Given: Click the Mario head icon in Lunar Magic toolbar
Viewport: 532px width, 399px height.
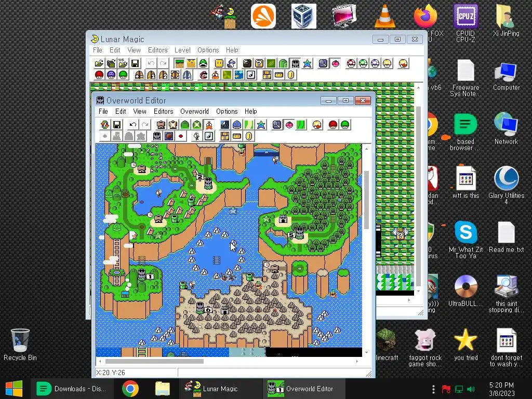Looking at the screenshot, I should pyautogui.click(x=204, y=75).
